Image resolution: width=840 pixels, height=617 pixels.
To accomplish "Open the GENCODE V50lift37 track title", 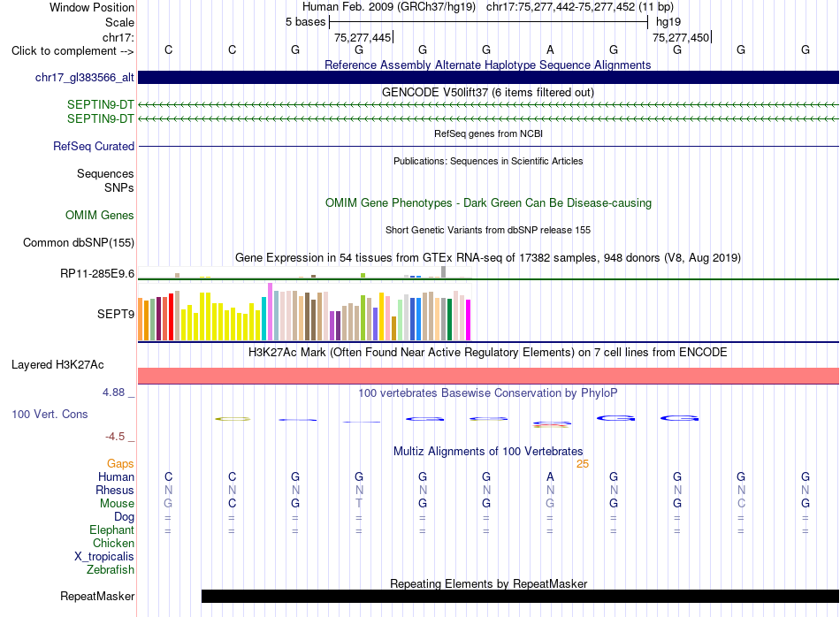I will (487, 92).
